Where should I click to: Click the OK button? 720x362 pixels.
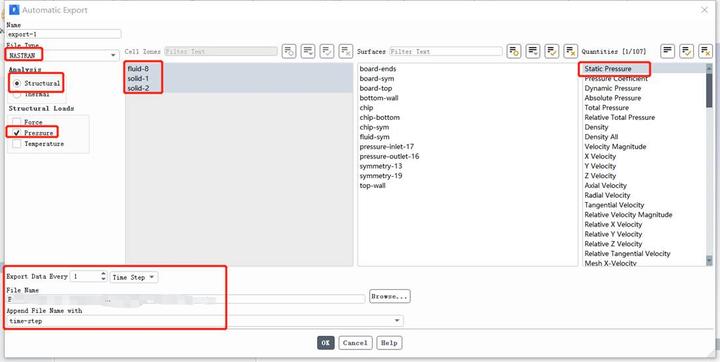tap(326, 343)
